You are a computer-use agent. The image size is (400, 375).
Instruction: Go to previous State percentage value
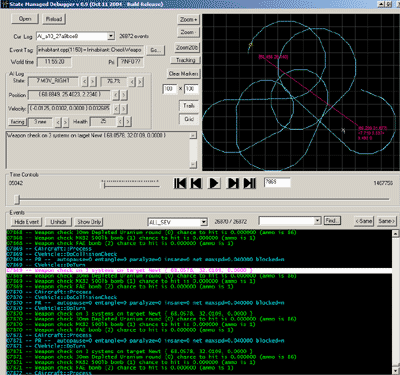[x=132, y=81]
